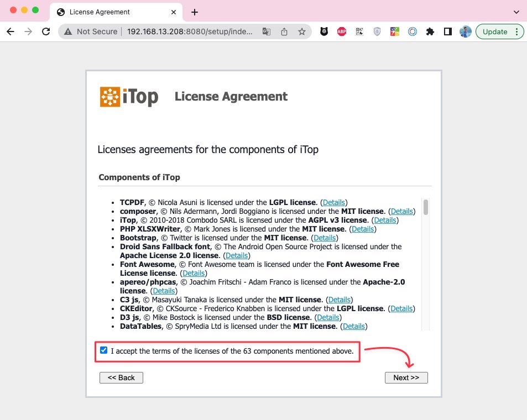Click the << Back button
The image size is (527, 420).
(121, 377)
